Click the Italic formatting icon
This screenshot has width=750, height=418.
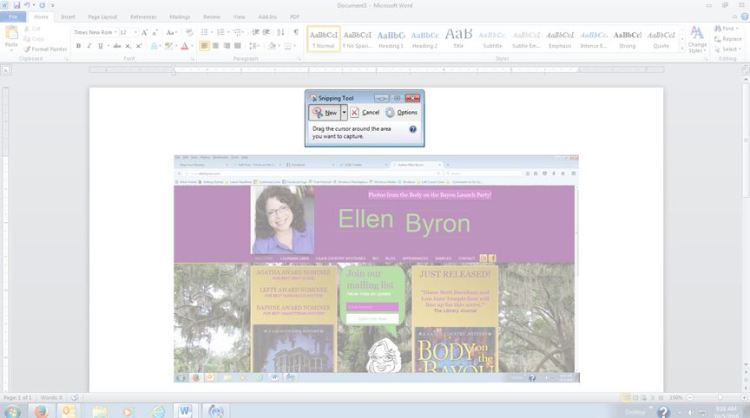[x=89, y=46]
